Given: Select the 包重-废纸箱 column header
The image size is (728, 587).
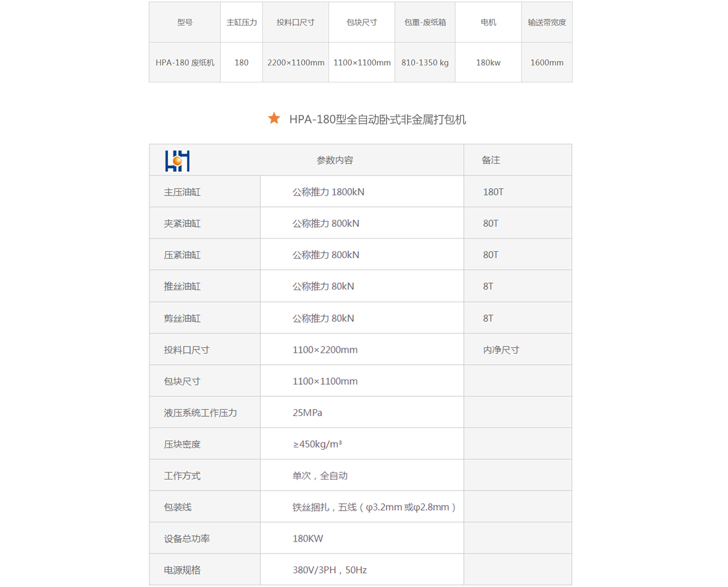Looking at the screenshot, I should (x=425, y=22).
